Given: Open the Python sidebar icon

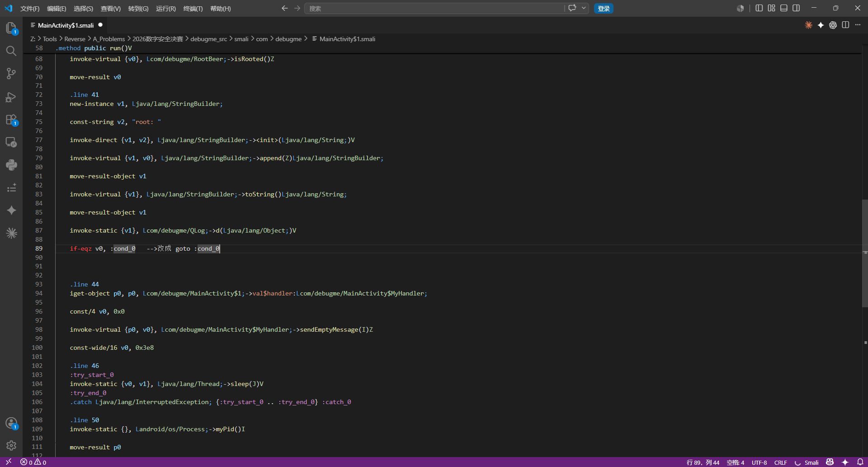Looking at the screenshot, I should pyautogui.click(x=11, y=165).
